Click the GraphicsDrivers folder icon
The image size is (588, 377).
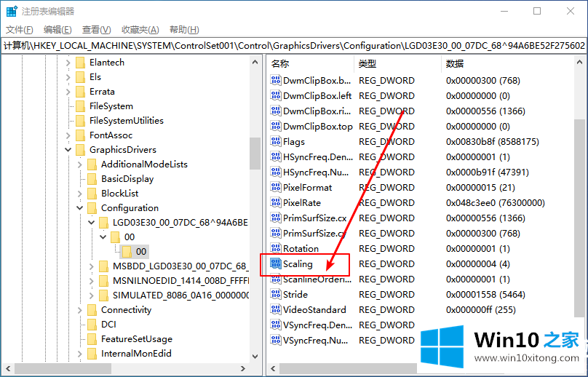click(80, 149)
